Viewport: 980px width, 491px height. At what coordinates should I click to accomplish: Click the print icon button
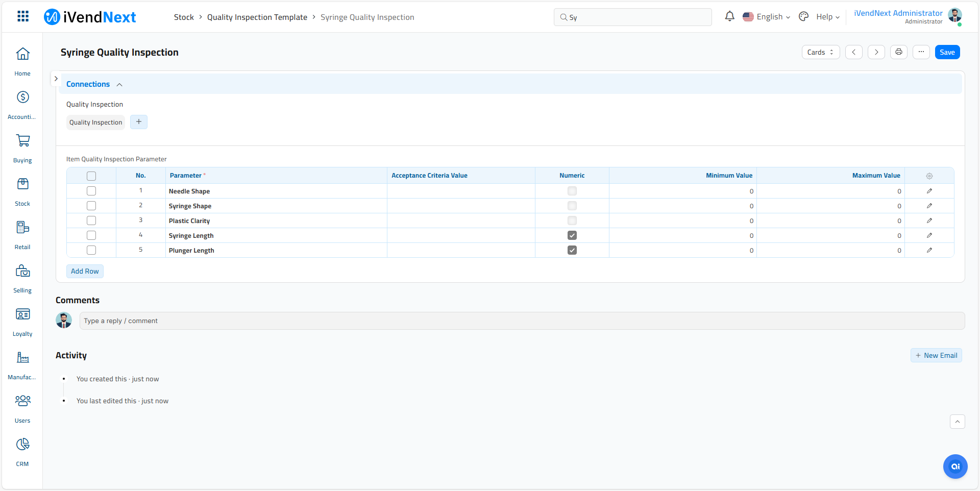[x=898, y=52]
